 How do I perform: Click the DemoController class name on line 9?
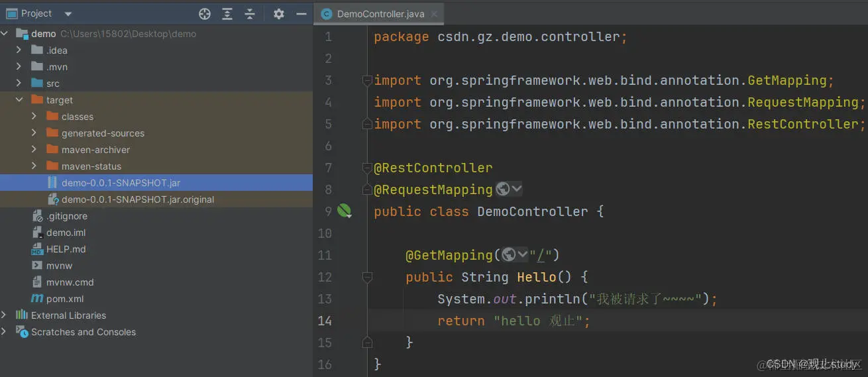click(532, 211)
